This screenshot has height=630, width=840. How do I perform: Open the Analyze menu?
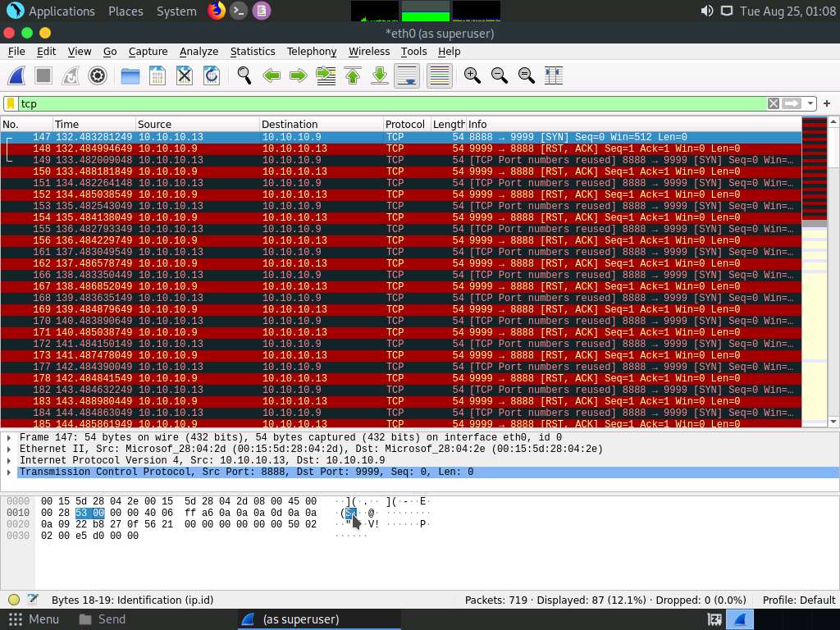[199, 52]
